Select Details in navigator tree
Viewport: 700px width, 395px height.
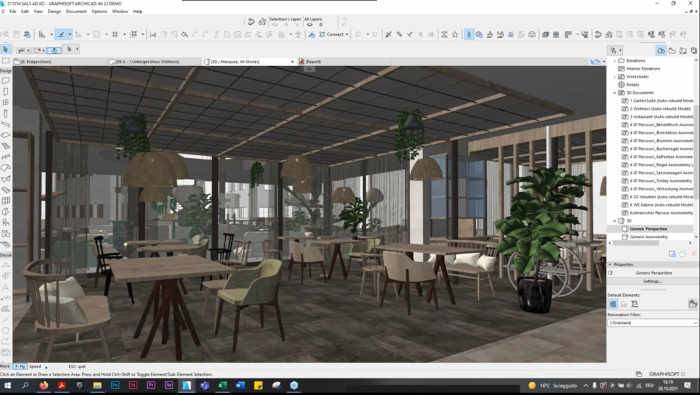pos(633,84)
